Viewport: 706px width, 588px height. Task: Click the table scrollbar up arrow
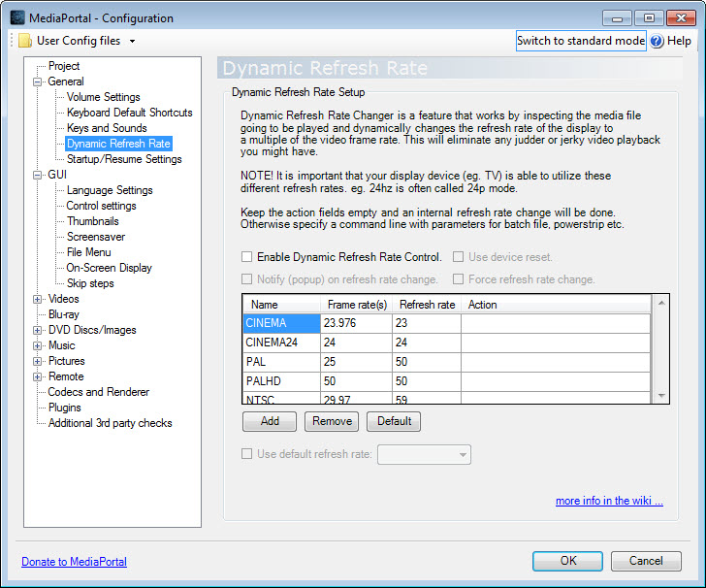coord(661,303)
